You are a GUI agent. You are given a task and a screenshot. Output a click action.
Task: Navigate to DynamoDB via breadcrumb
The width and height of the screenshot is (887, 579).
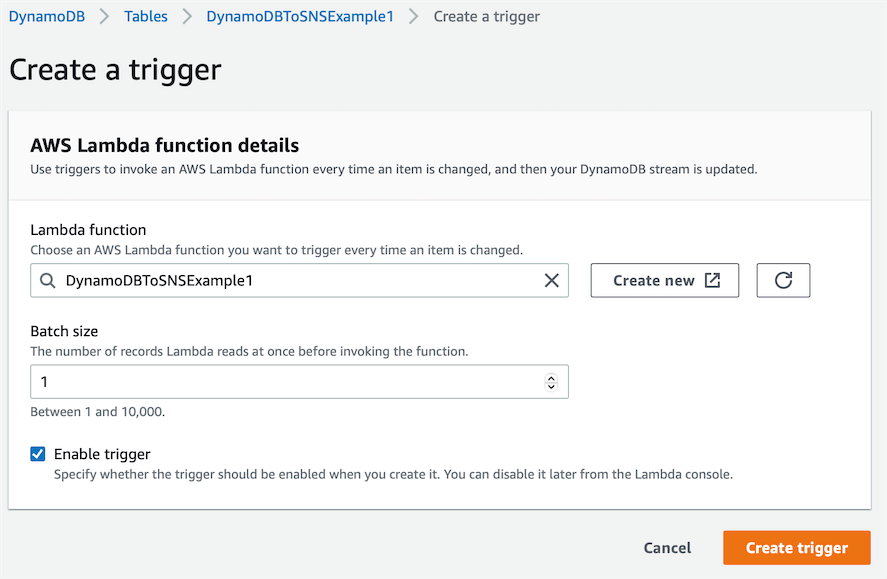[x=46, y=16]
